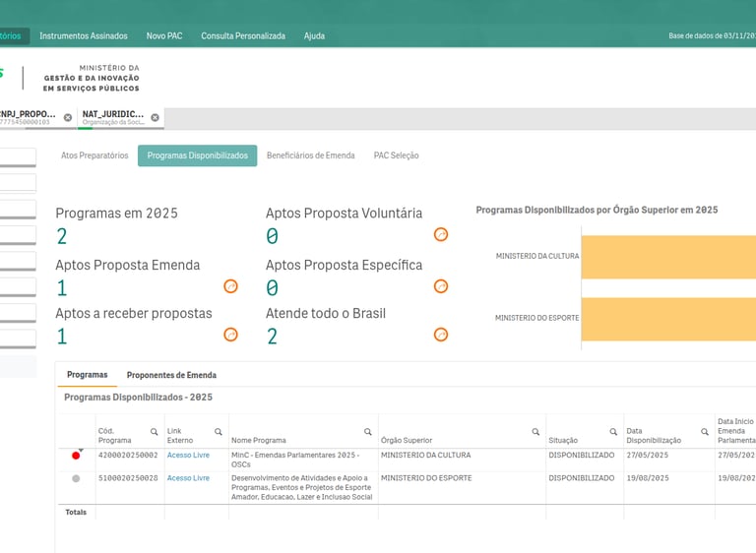Open Consulta Personalizada menu item
Viewport: 756px width, 553px height.
point(243,35)
